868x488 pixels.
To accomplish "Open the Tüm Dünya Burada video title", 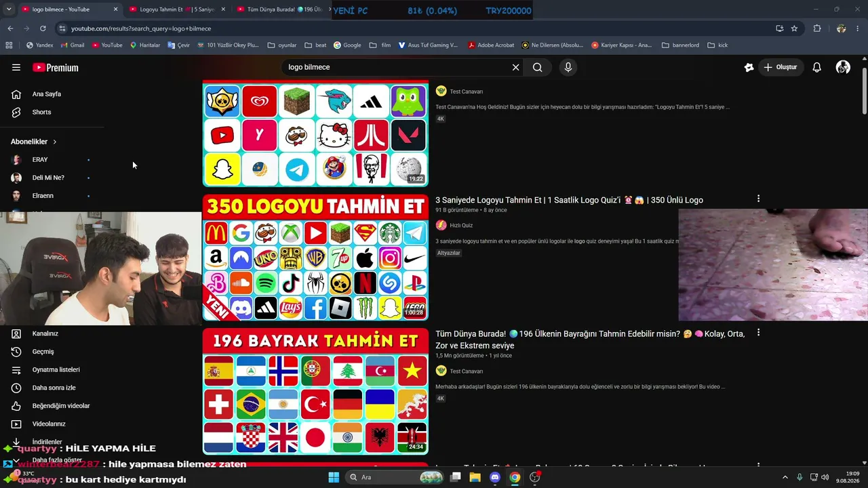I will point(590,340).
